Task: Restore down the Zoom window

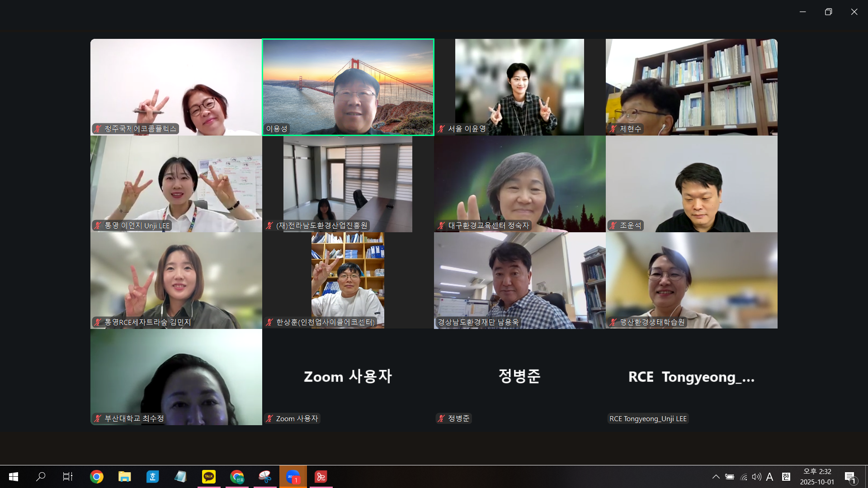Action: [828, 12]
